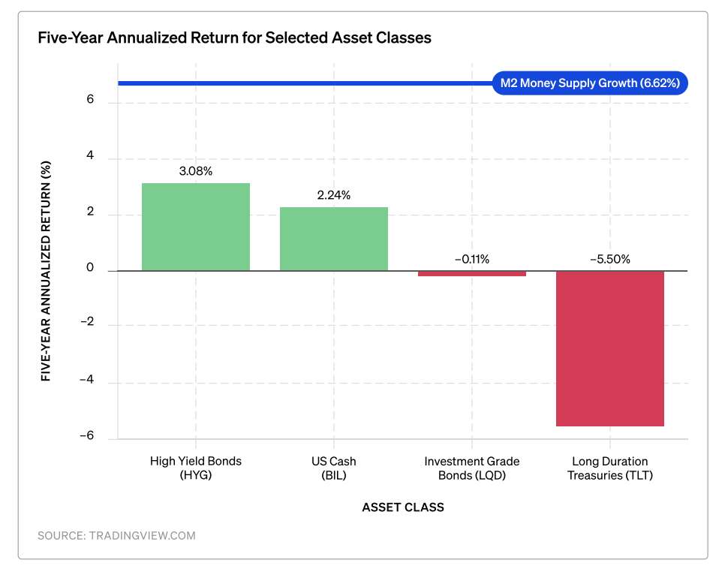Click the ASSET CLASS axis title
This screenshot has width=728, height=572.
(x=403, y=507)
